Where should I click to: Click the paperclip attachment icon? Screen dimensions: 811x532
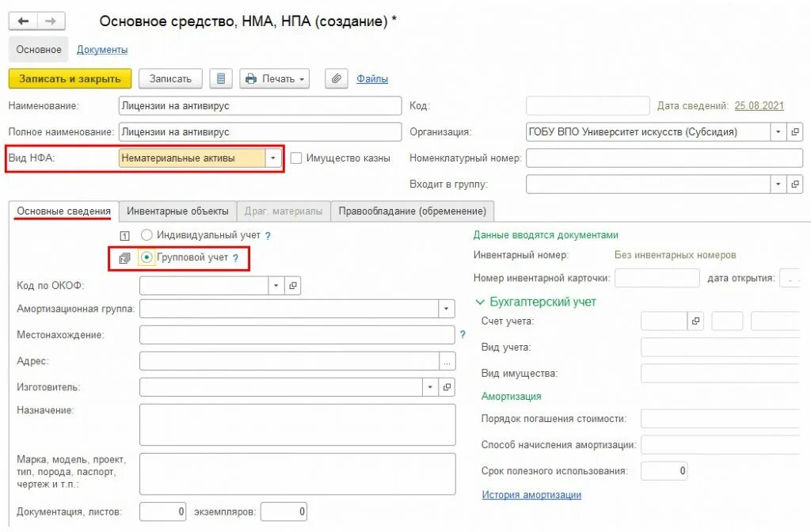[x=336, y=78]
